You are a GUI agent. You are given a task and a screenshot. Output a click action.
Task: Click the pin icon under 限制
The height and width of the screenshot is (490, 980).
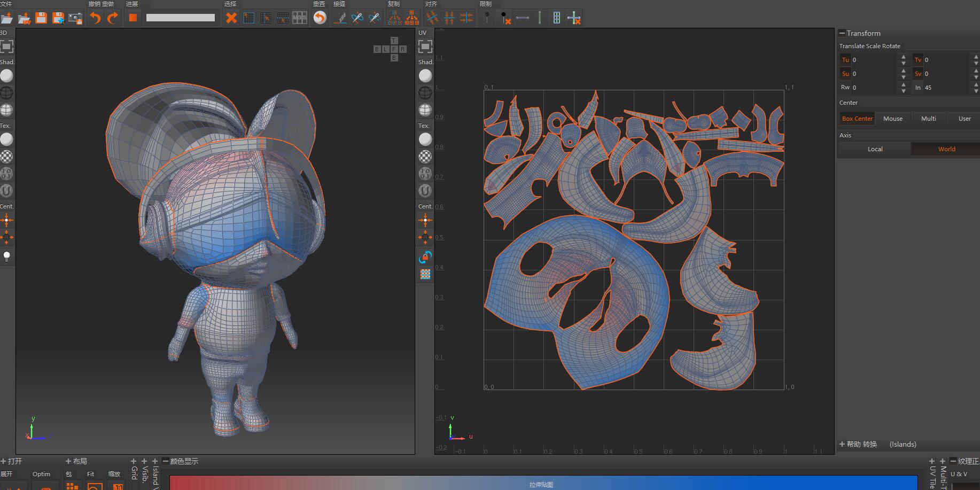tap(487, 18)
